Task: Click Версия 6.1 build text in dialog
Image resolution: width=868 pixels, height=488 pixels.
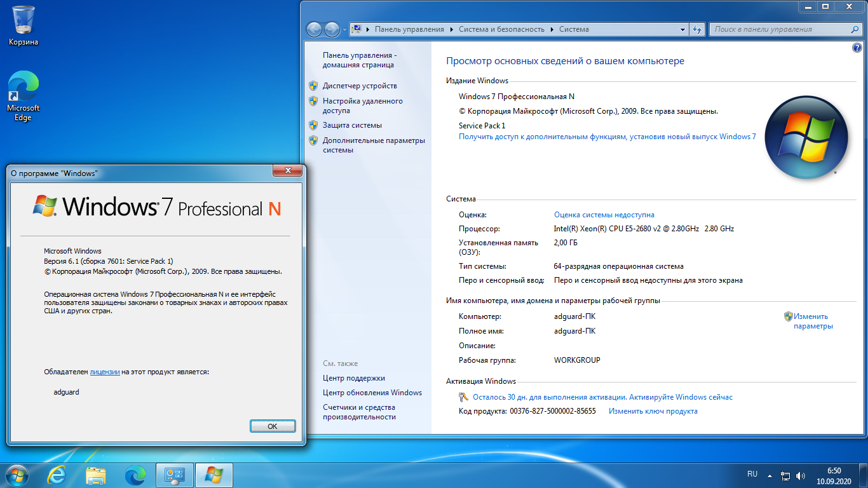Action: click(x=109, y=261)
